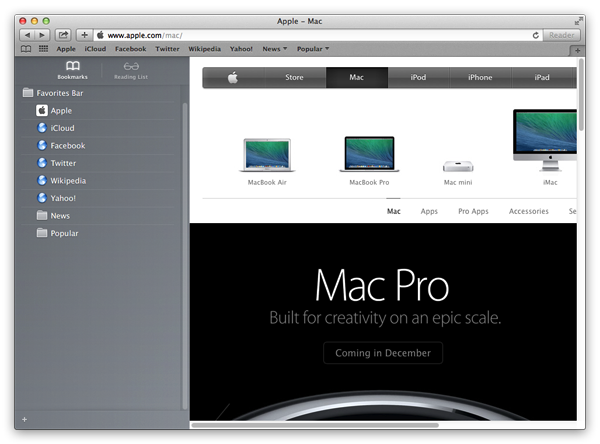The height and width of the screenshot is (444, 600).
Task: Click the Apple bookmark icon in the sidebar
Action: (42, 111)
